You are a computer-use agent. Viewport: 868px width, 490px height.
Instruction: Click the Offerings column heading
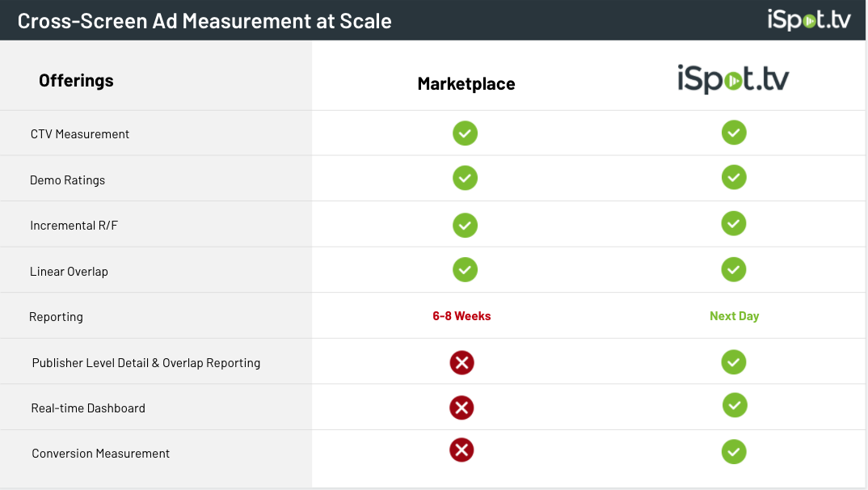76,81
